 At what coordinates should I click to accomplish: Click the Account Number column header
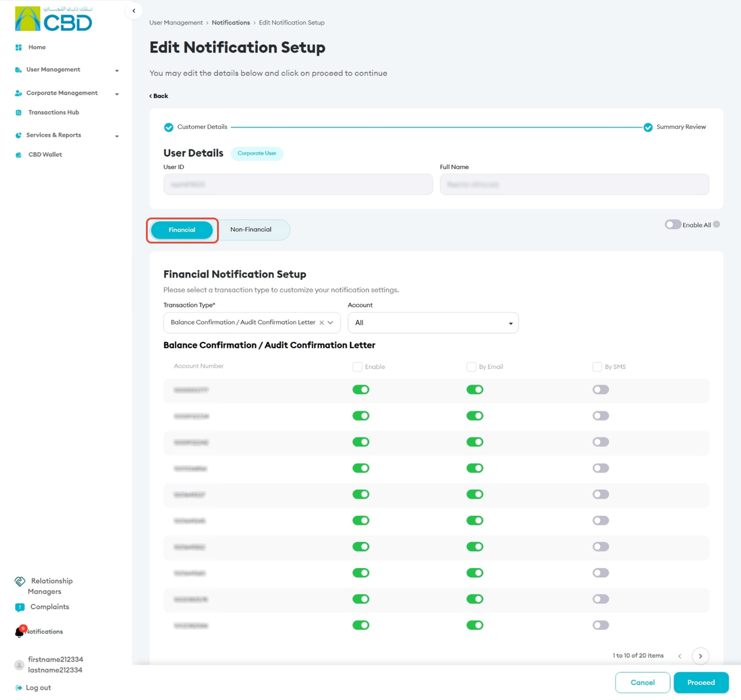tap(199, 366)
